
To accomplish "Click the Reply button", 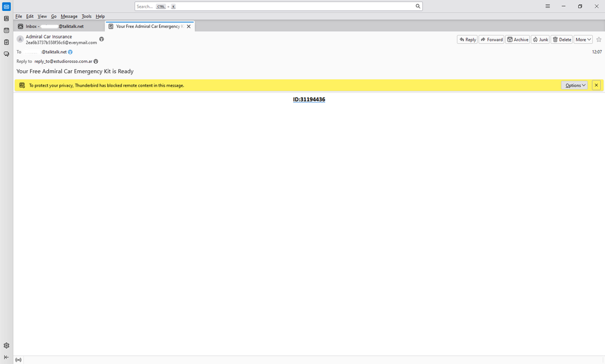I will [x=467, y=39].
